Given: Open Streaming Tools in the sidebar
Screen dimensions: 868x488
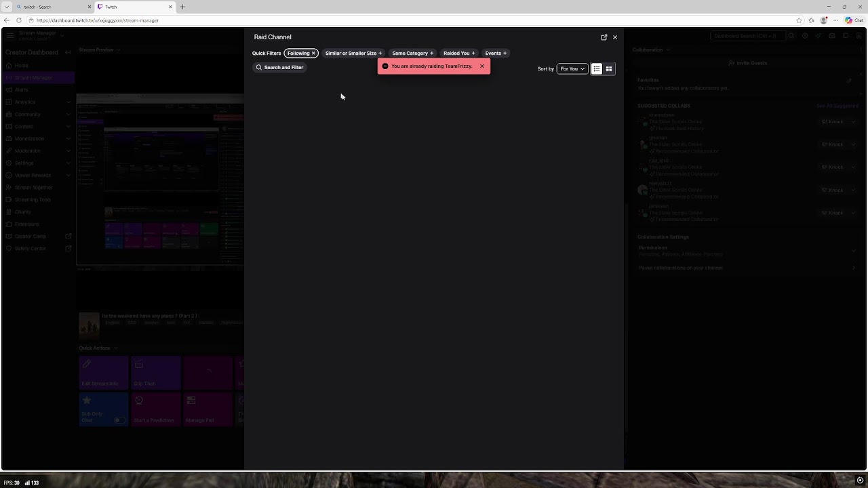Looking at the screenshot, I should click(x=38, y=200).
